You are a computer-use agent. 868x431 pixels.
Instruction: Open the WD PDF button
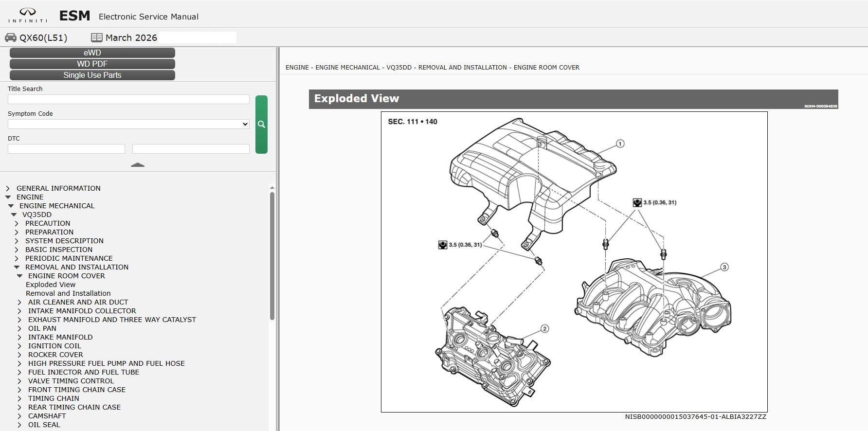[x=92, y=64]
